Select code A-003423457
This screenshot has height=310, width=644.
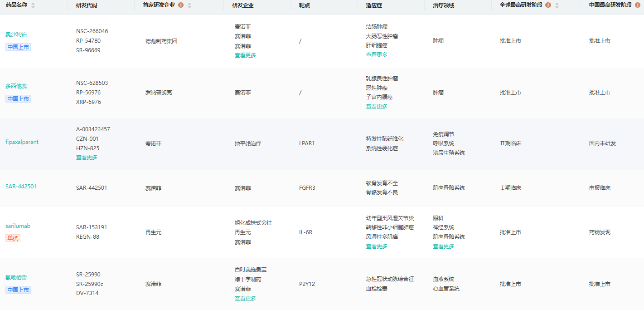click(x=93, y=129)
